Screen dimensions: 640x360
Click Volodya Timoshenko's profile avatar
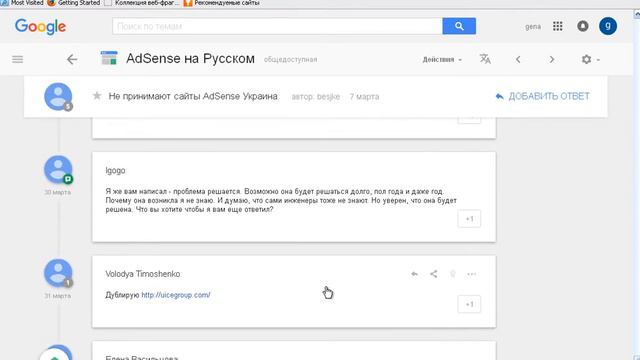pos(58,273)
